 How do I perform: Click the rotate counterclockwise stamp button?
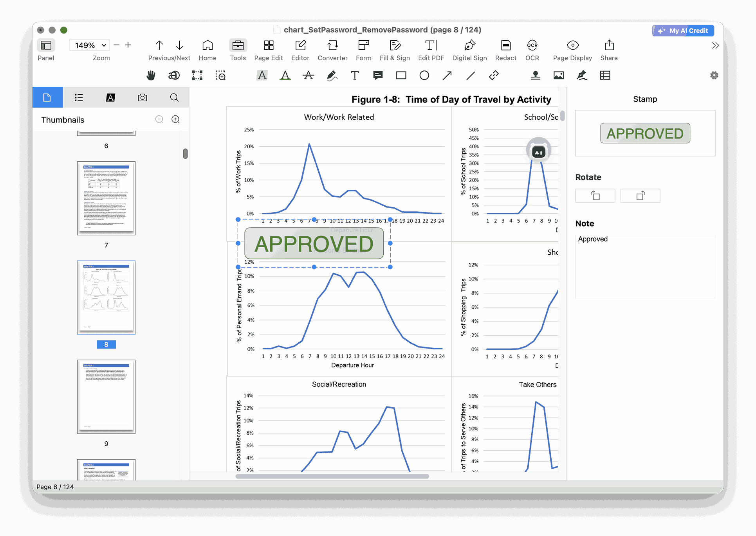click(641, 196)
